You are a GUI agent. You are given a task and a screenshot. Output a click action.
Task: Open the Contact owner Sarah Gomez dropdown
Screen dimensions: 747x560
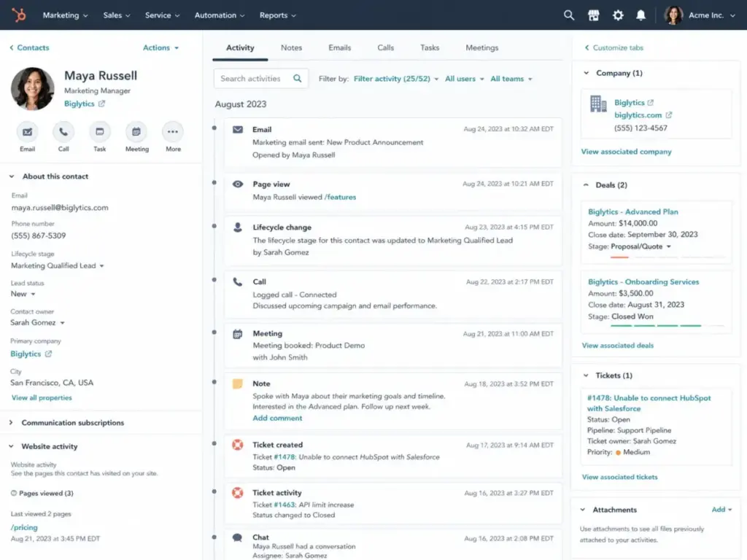coord(38,322)
